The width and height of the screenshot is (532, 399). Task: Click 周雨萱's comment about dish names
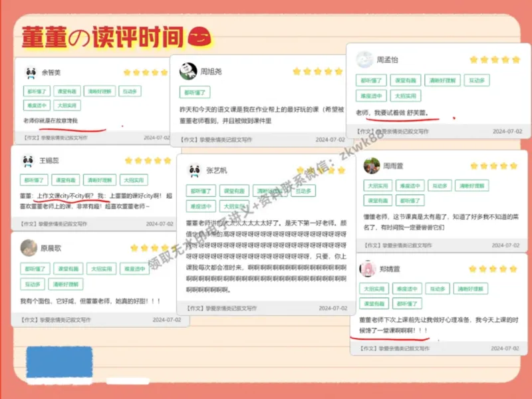pos(441,222)
